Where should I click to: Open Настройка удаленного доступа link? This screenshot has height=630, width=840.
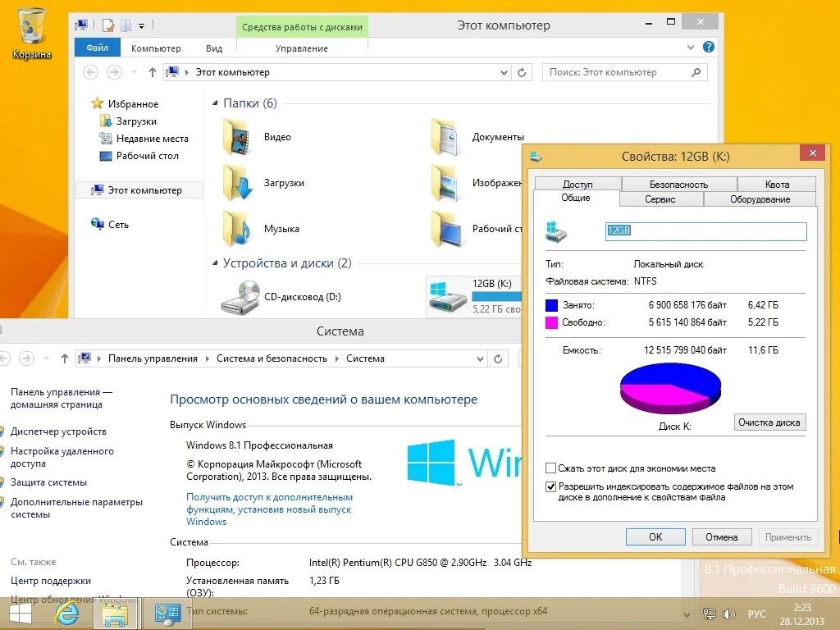click(x=62, y=457)
